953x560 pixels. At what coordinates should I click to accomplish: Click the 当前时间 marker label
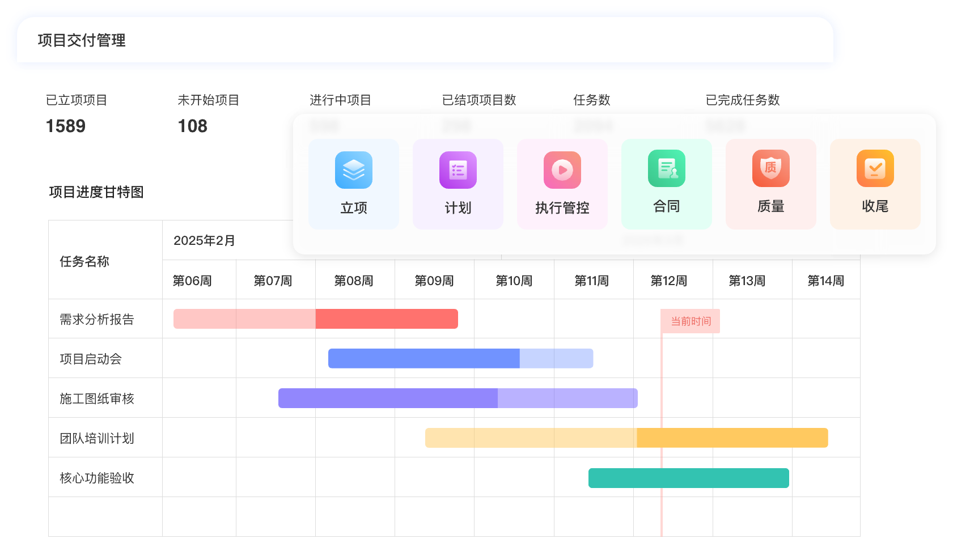coord(691,321)
